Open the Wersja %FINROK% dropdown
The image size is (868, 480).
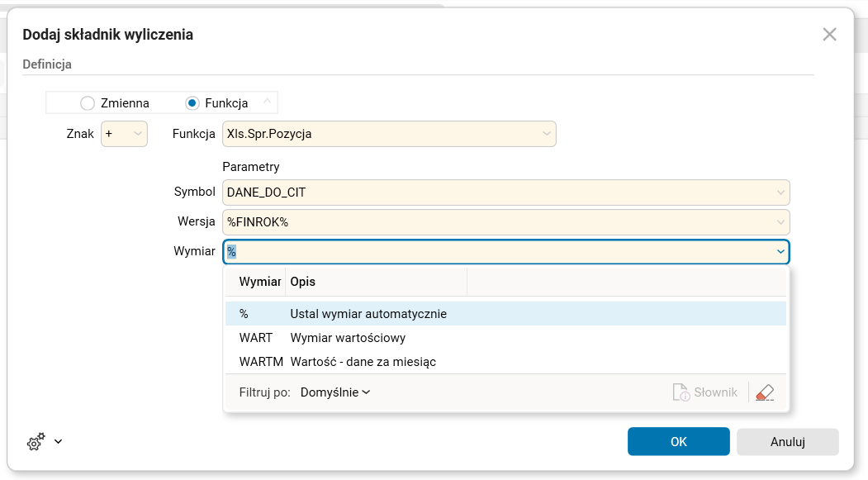click(780, 222)
